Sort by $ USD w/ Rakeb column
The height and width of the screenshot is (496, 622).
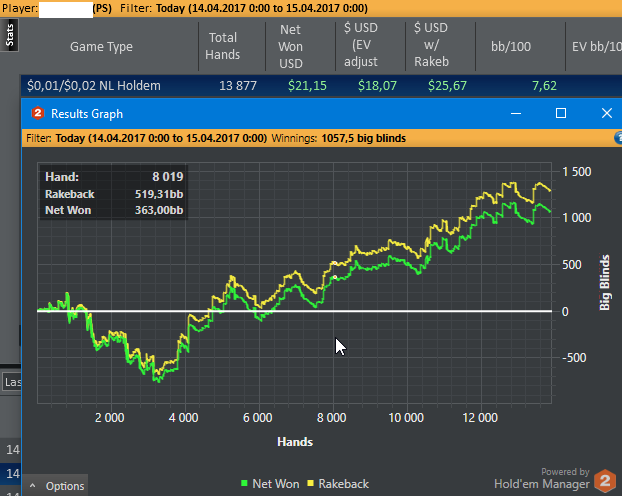pyautogui.click(x=431, y=45)
